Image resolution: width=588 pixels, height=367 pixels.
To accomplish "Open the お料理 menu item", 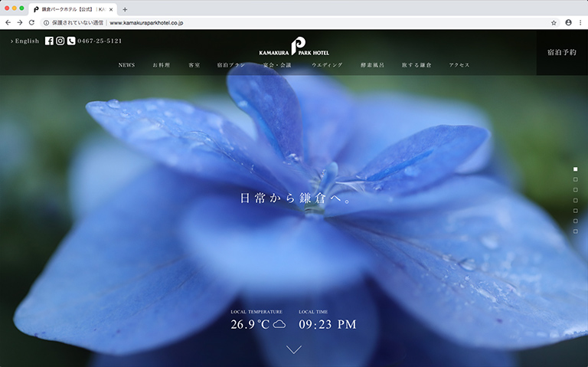I will [x=162, y=65].
